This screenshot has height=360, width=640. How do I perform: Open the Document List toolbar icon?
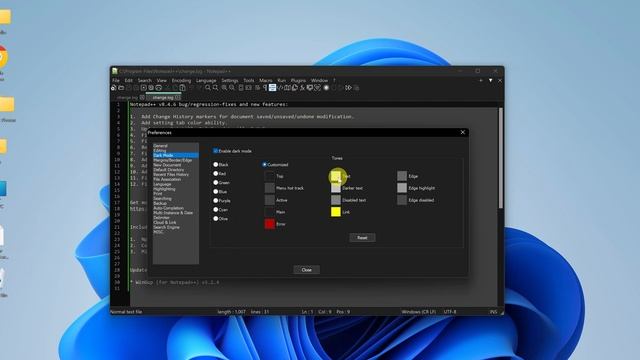[x=294, y=88]
